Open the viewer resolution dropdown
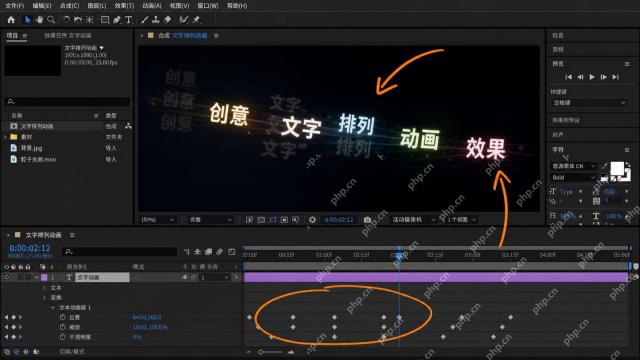 [210, 220]
